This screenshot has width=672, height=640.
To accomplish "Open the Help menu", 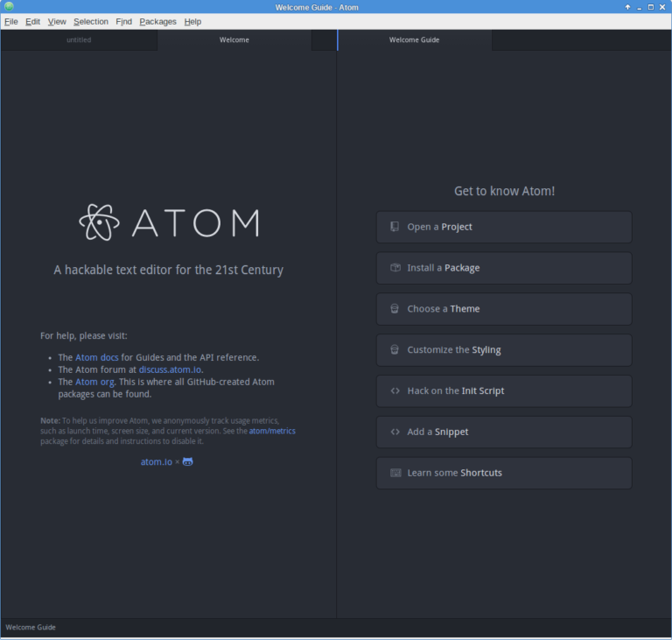I will point(192,21).
